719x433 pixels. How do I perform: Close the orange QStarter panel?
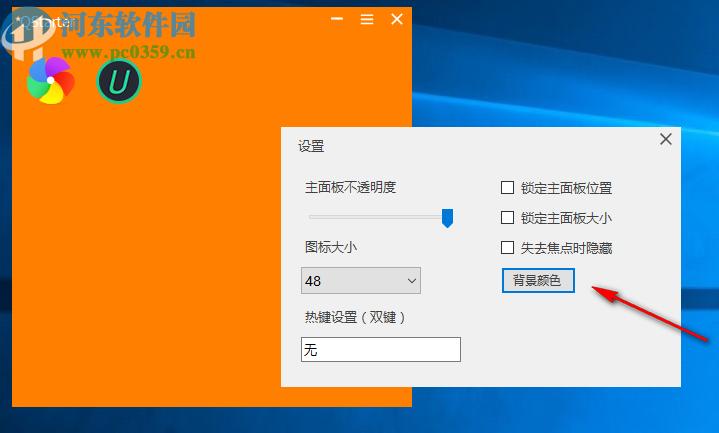pyautogui.click(x=397, y=19)
